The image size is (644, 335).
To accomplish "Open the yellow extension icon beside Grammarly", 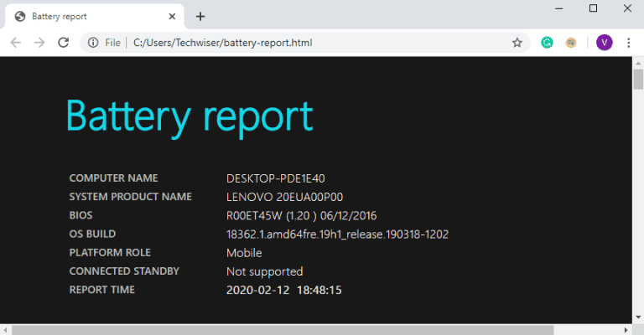I will (571, 43).
